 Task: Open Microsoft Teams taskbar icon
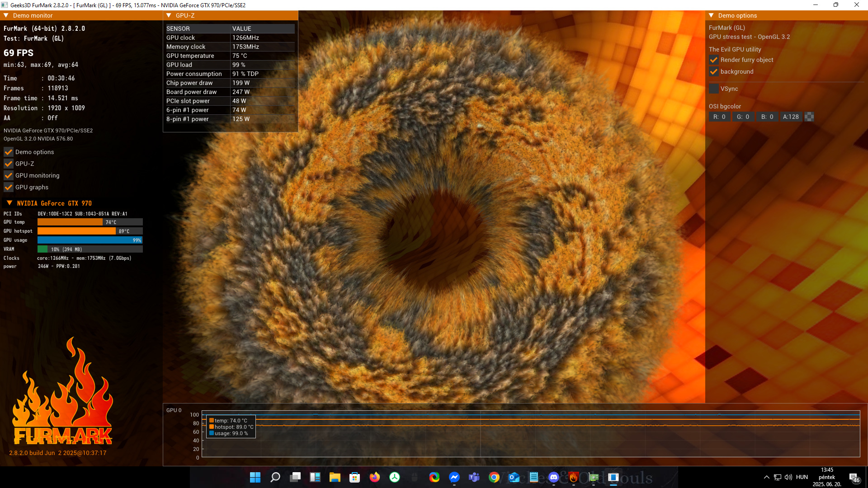click(474, 477)
